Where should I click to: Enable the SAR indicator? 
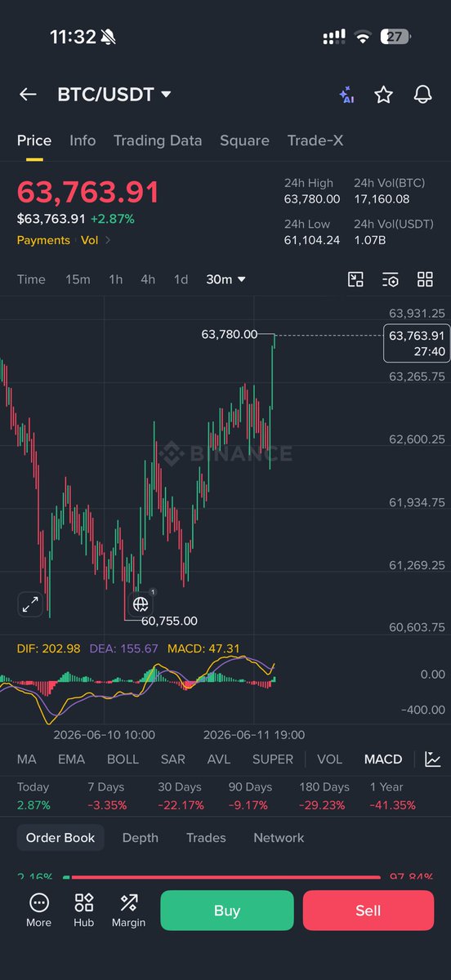[173, 759]
